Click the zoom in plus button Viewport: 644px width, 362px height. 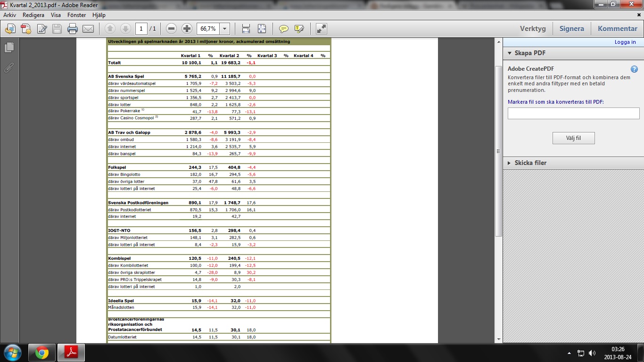click(187, 29)
